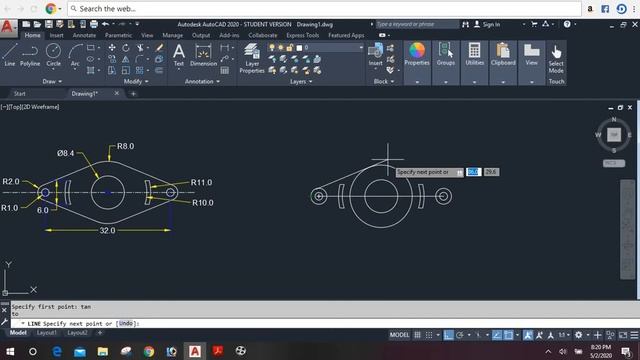Click the Sign In button

(487, 24)
